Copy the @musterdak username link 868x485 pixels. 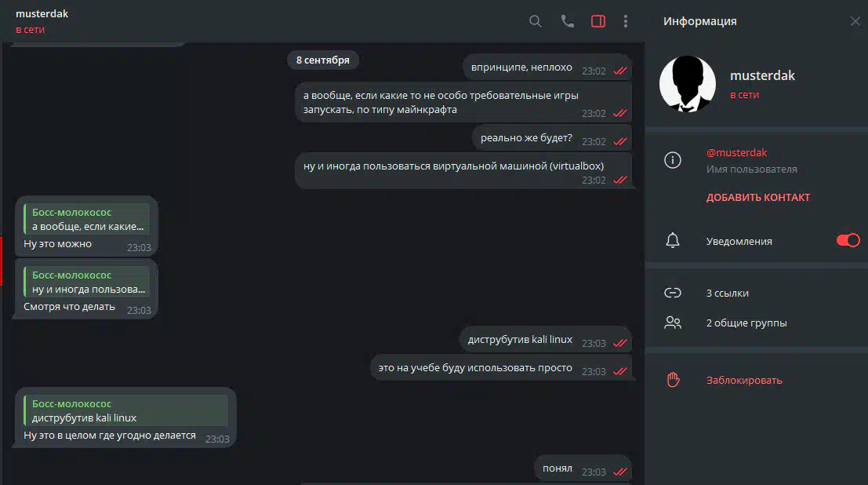[737, 152]
